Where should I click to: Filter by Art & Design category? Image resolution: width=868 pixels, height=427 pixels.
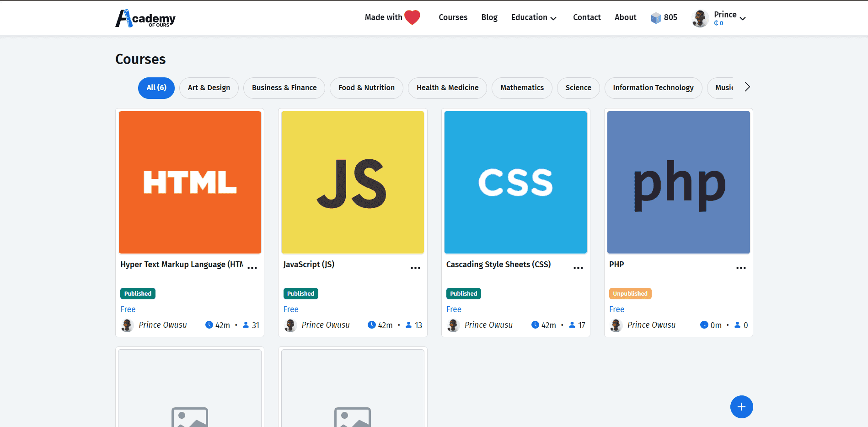(x=209, y=88)
